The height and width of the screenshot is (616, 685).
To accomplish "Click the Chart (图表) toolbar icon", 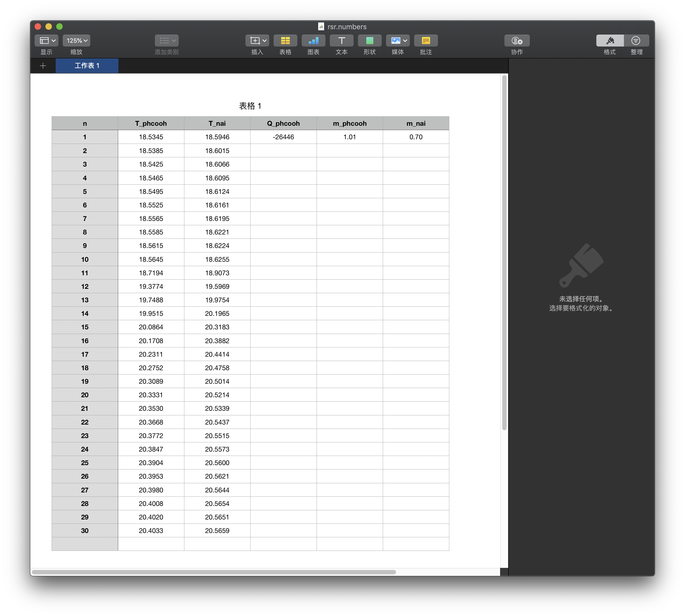I will click(313, 41).
